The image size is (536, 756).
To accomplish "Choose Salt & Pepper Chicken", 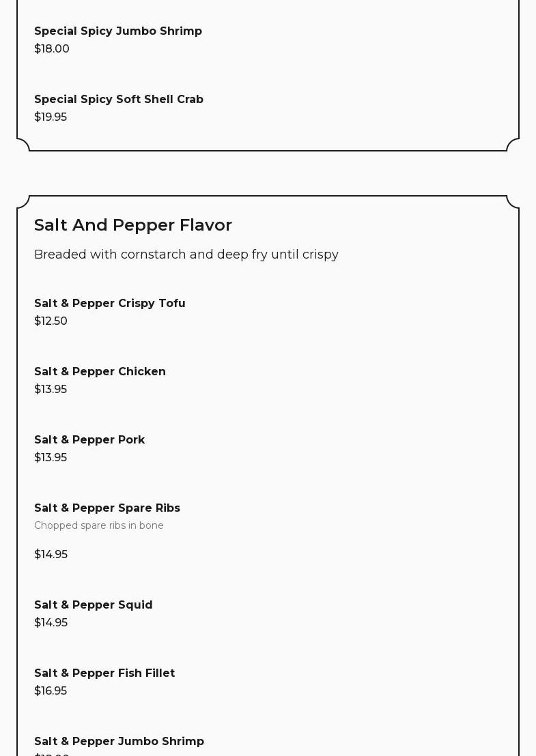I will point(100,372).
